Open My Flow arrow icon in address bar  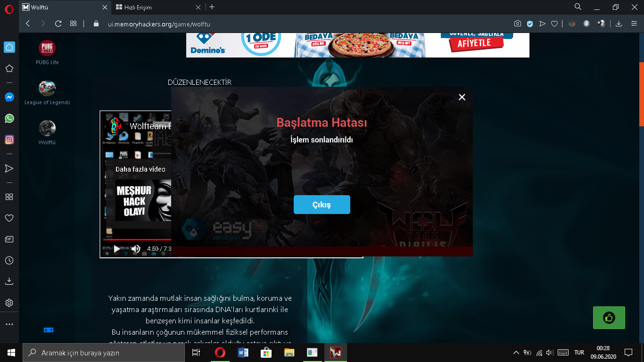(x=542, y=24)
